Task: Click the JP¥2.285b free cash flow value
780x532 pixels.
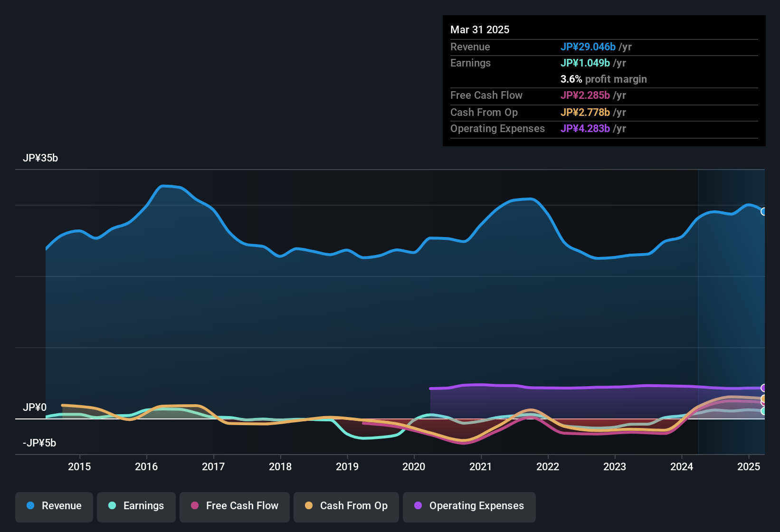Action: pos(585,95)
